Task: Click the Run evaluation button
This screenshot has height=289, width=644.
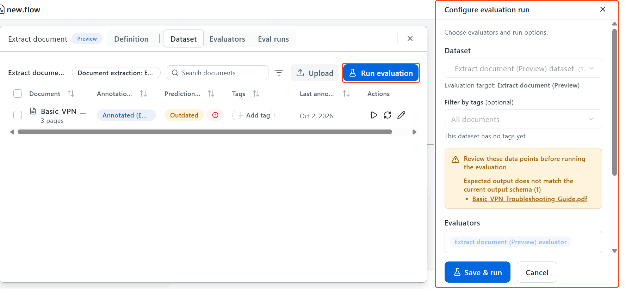Action: (381, 73)
